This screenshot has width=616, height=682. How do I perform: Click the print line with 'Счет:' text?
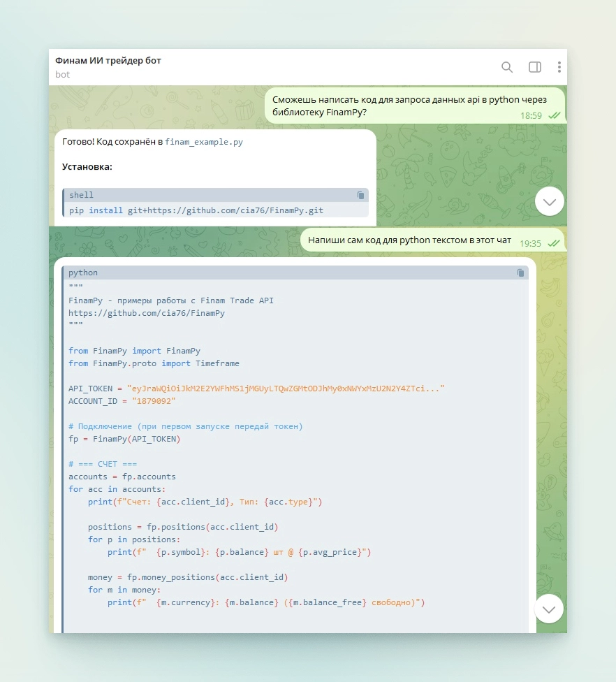coord(205,502)
